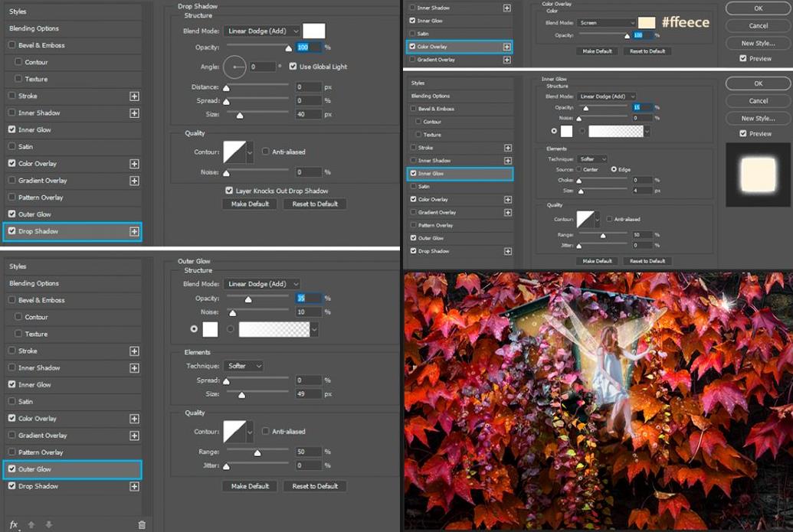Select Center source radio in Inner Glow dialog
The image size is (793, 532).
tap(579, 169)
